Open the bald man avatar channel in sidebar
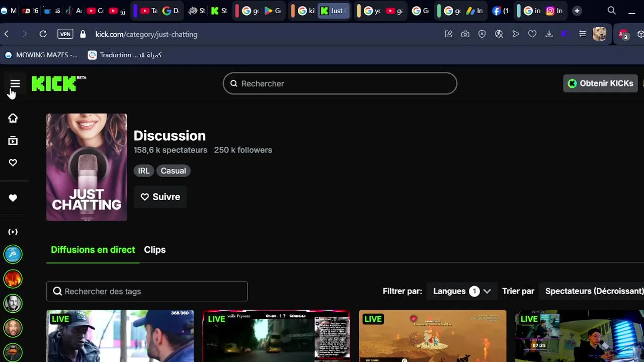 [13, 328]
